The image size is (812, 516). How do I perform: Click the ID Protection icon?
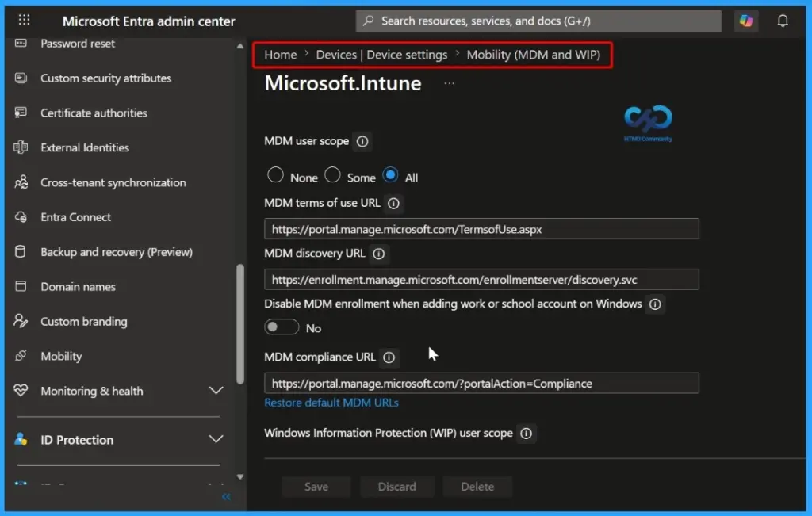[21, 439]
